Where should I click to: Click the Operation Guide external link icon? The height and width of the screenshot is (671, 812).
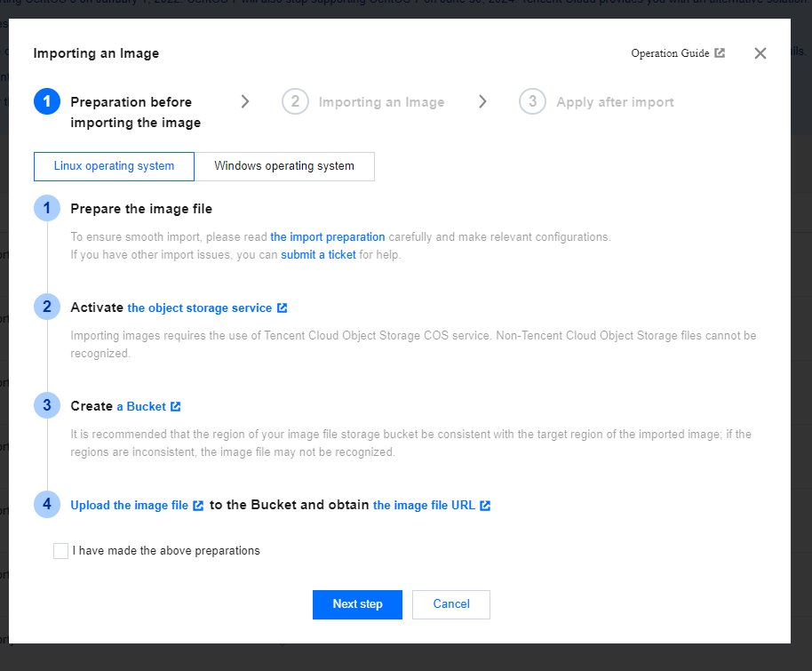pos(720,53)
